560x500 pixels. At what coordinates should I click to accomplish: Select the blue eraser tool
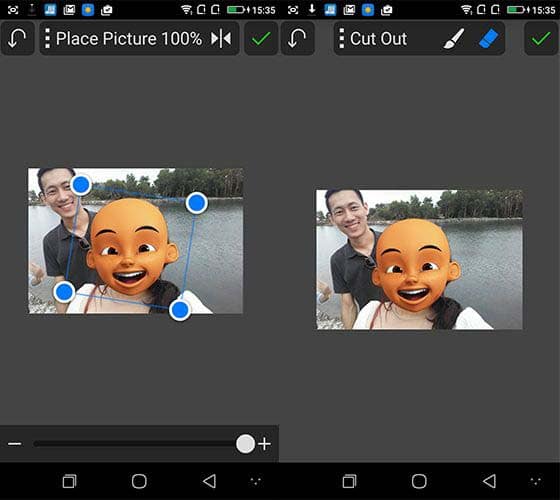488,38
